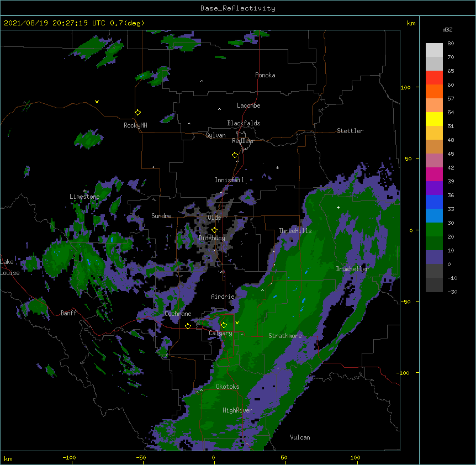Screen dimensions: 476x465
Task: Select the yellow V marker northwest of RockyMH
Action: pos(97,102)
